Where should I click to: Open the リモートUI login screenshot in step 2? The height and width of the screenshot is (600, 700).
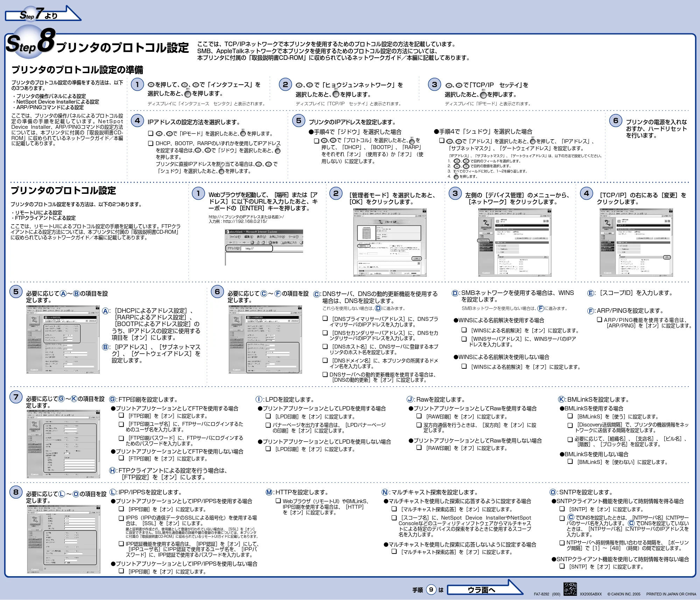click(390, 242)
